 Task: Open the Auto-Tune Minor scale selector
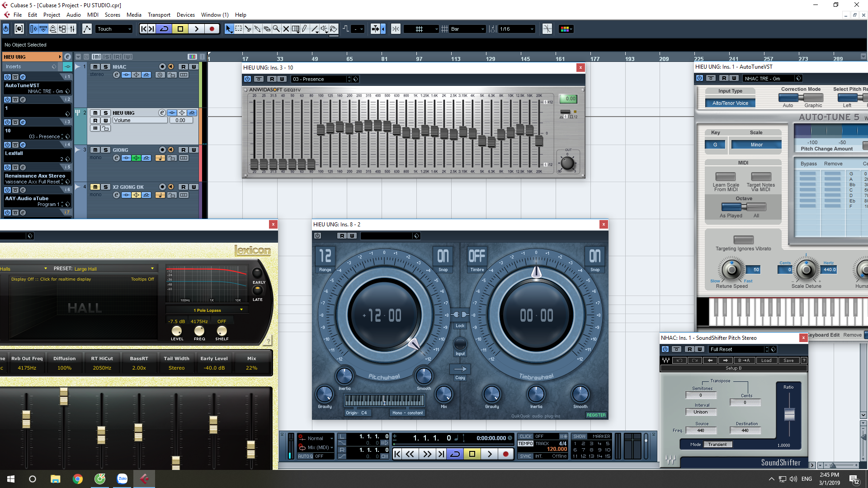coord(756,145)
